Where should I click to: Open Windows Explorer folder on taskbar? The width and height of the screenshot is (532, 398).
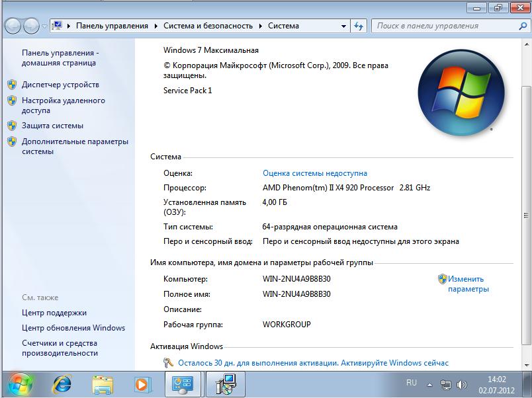(102, 383)
